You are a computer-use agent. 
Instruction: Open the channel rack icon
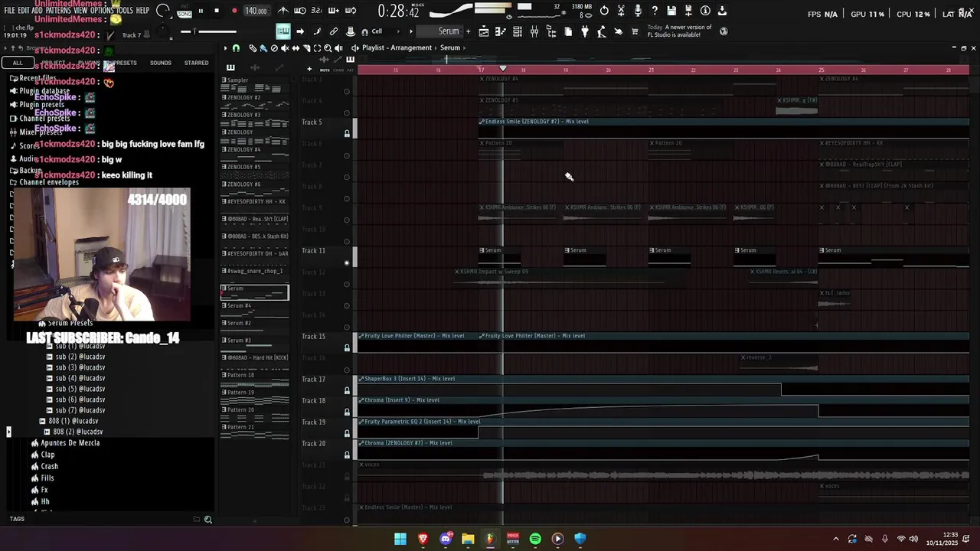pyautogui.click(x=518, y=31)
